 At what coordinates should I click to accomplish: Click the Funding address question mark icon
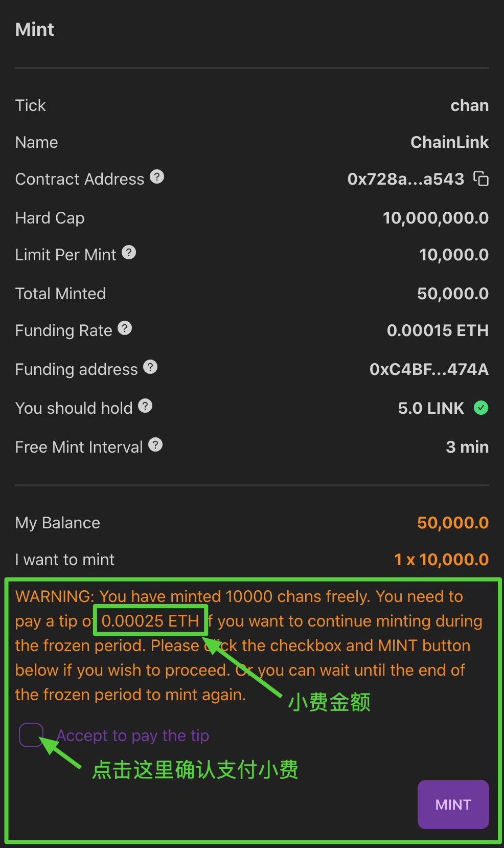pyautogui.click(x=150, y=367)
